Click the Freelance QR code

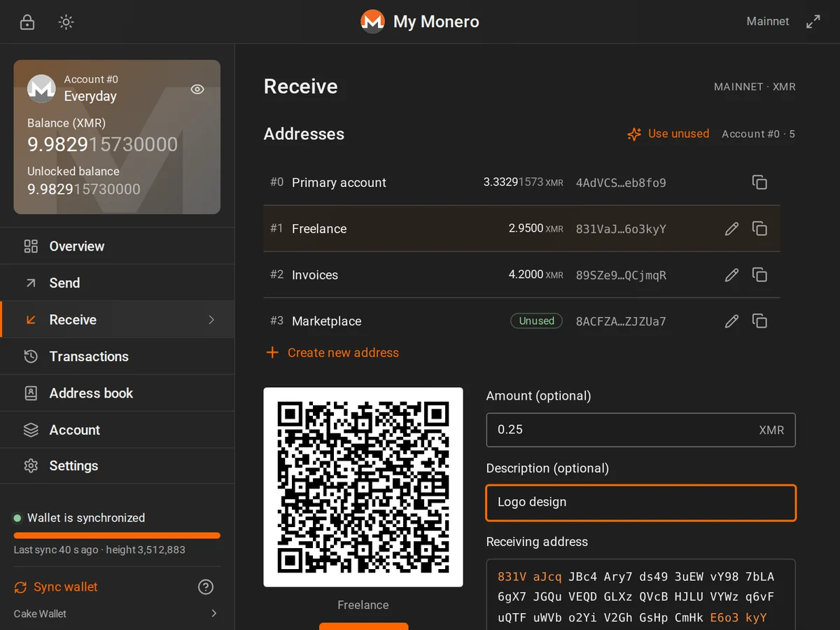(363, 487)
